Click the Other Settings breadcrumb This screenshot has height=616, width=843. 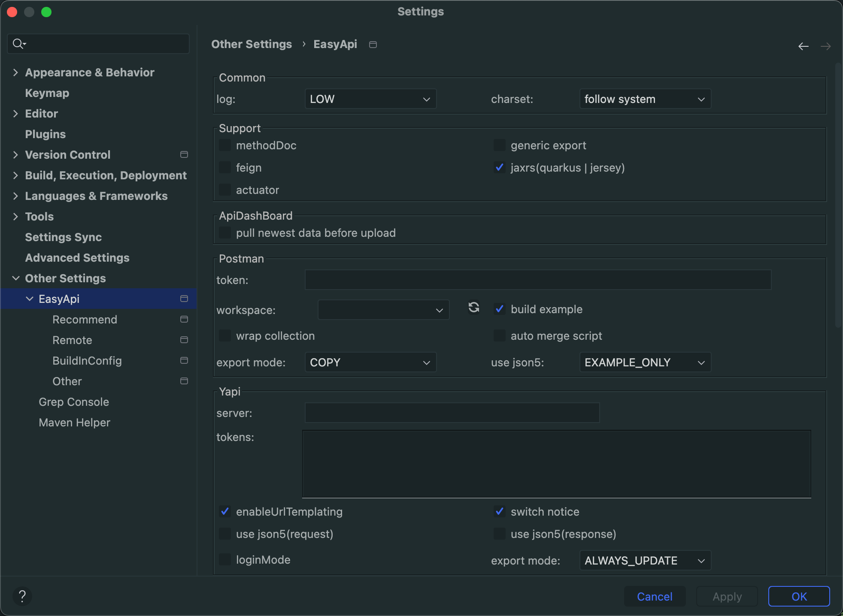[252, 44]
